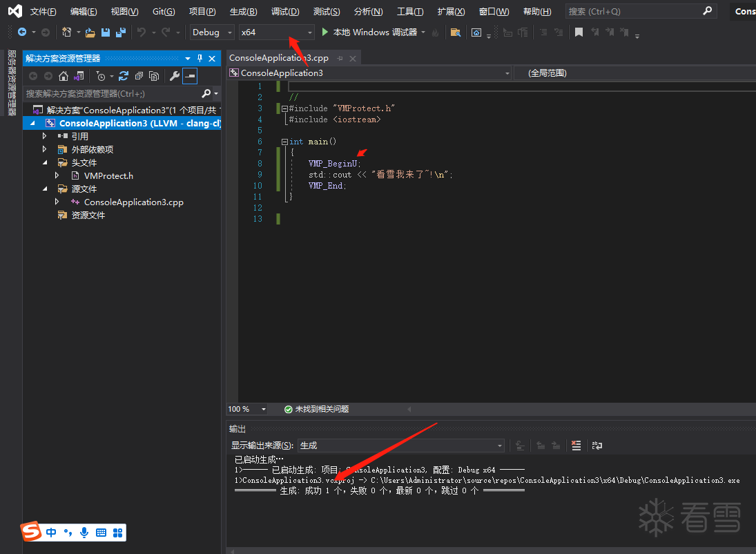Click the Open File folder toolbar icon

90,32
